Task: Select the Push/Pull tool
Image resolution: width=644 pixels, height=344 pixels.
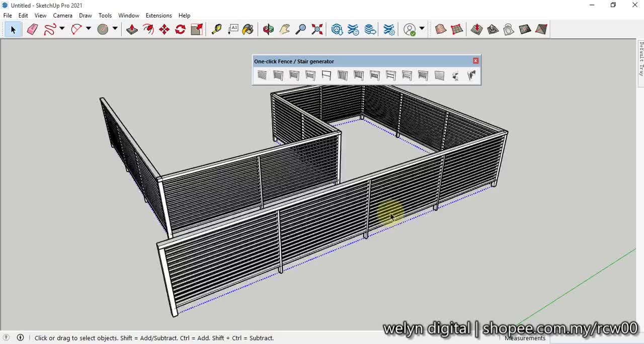Action: (x=132, y=29)
